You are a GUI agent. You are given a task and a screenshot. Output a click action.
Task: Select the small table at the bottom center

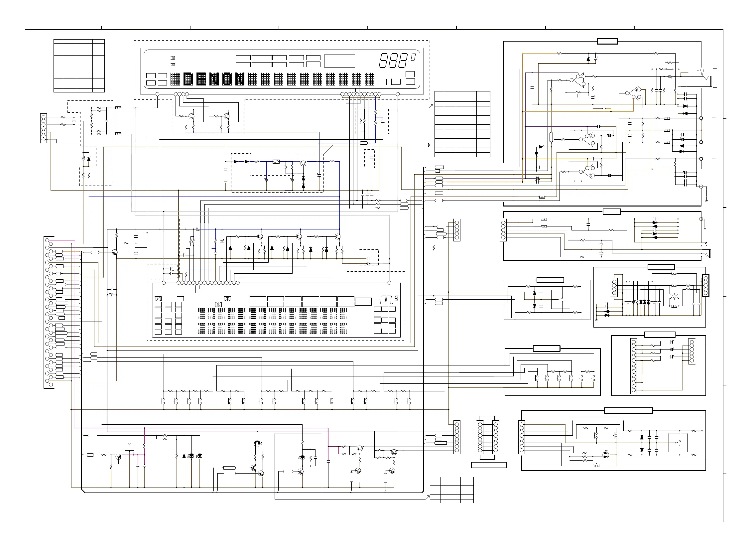click(x=451, y=490)
